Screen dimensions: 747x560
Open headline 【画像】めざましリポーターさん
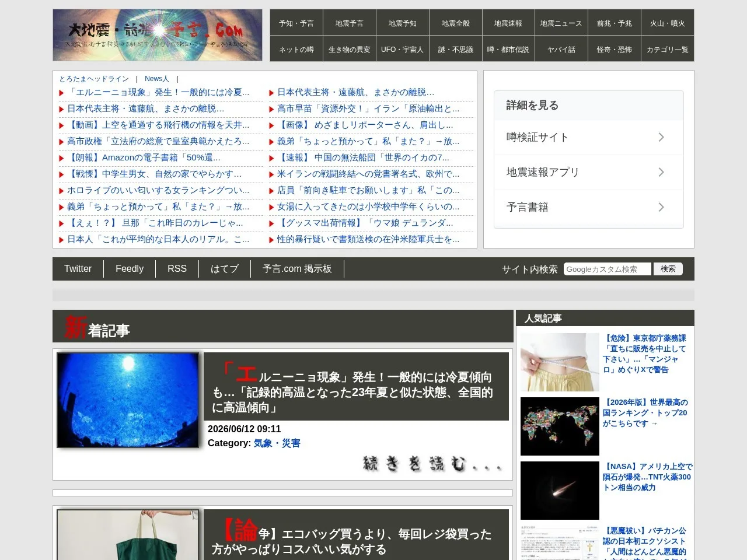pos(365,125)
